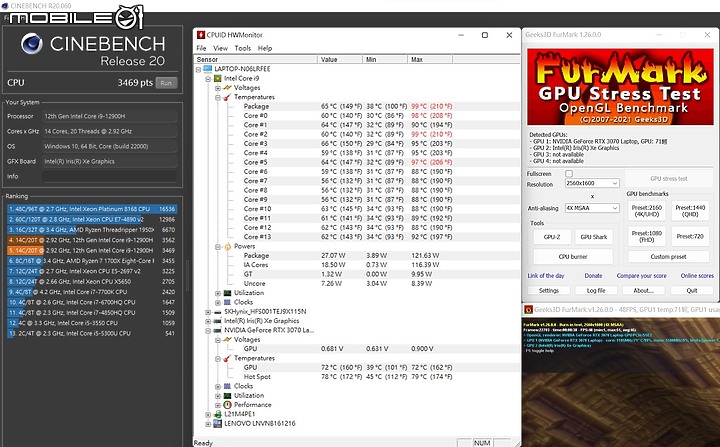The width and height of the screenshot is (720, 447).
Task: Click the Clocks icon under NVIDIA GeForce RTX 3070
Action: pyautogui.click(x=227, y=386)
